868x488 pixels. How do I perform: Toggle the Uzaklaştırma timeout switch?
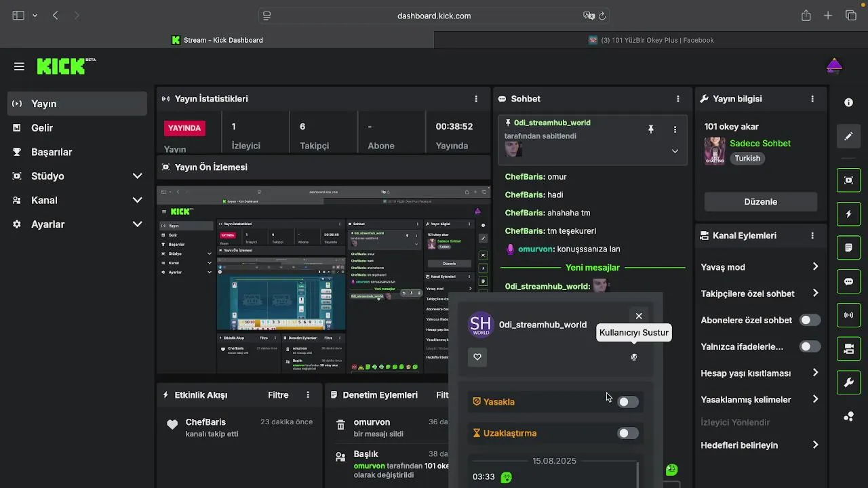pyautogui.click(x=628, y=433)
